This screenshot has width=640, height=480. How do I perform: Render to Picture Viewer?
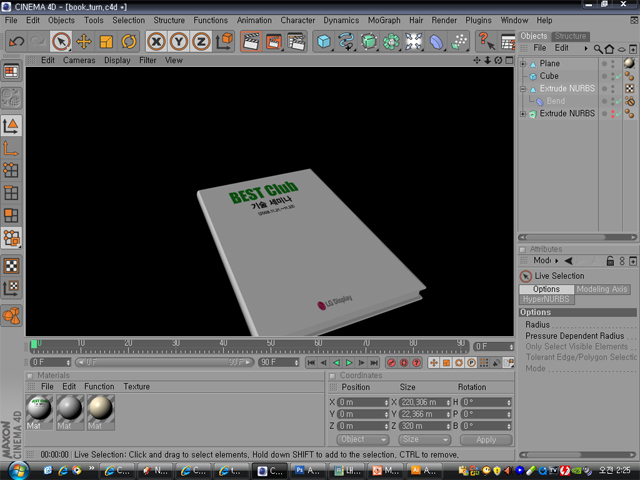tap(274, 42)
